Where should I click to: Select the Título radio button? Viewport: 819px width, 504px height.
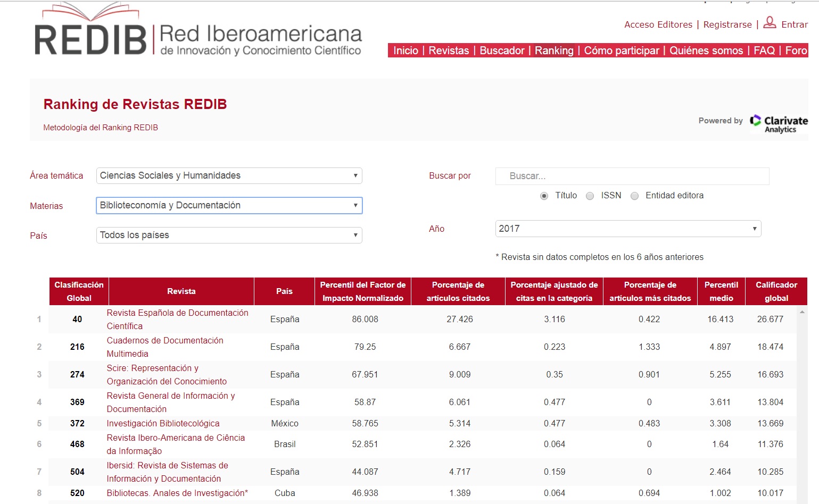[x=544, y=196]
